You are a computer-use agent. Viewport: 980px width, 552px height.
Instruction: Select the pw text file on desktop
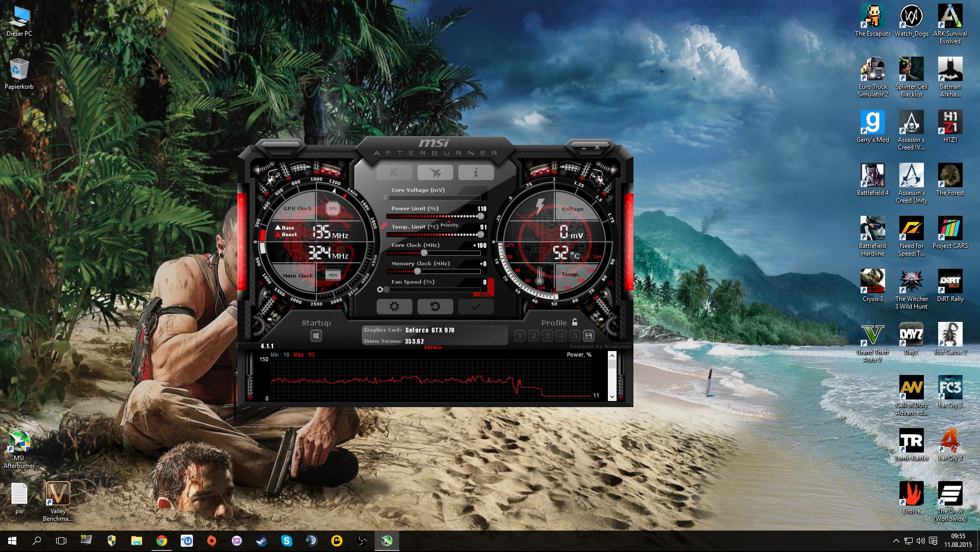click(x=19, y=498)
